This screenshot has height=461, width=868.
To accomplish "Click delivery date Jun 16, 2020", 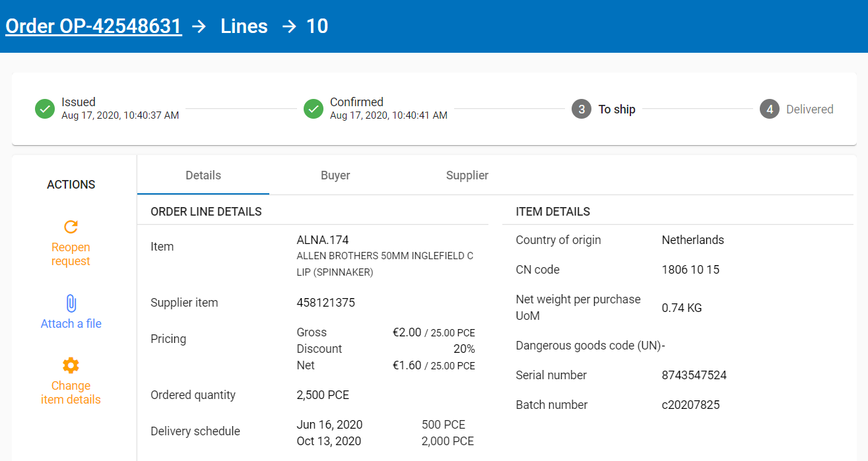I will coord(329,425).
